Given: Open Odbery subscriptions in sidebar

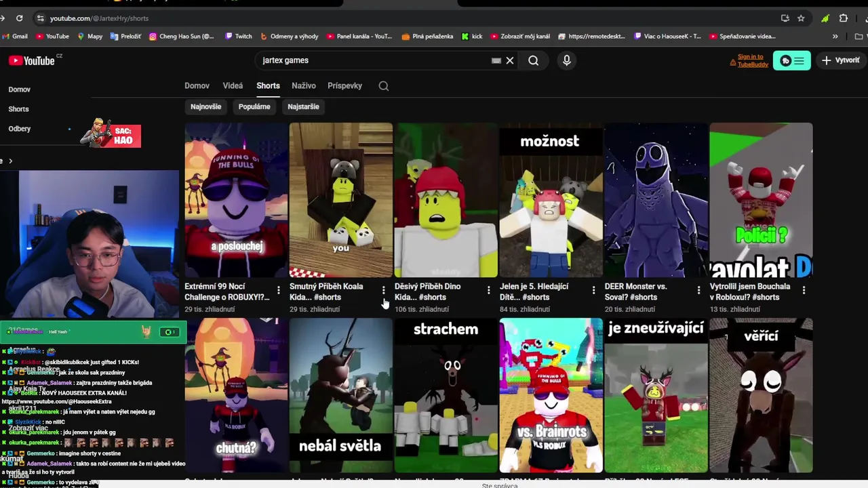Looking at the screenshot, I should [x=20, y=129].
